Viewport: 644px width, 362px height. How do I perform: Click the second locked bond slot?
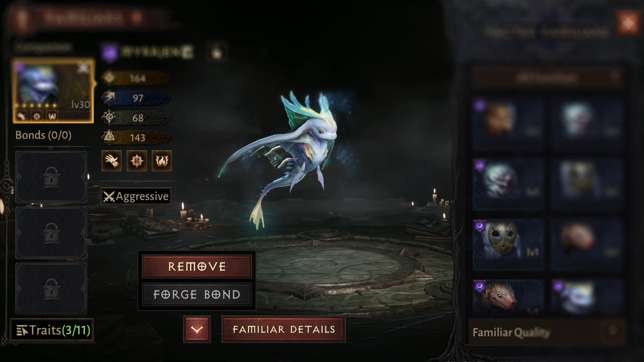pos(51,233)
